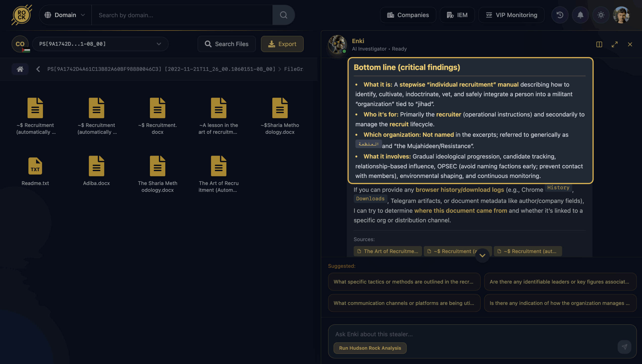Click Run Hudson Rock Analysis

[370, 348]
